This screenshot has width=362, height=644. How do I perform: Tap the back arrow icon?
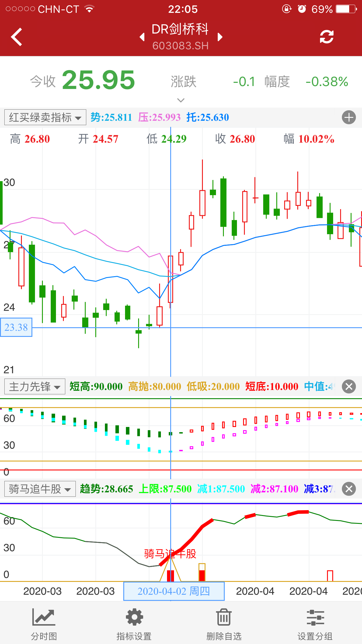pos(17,37)
